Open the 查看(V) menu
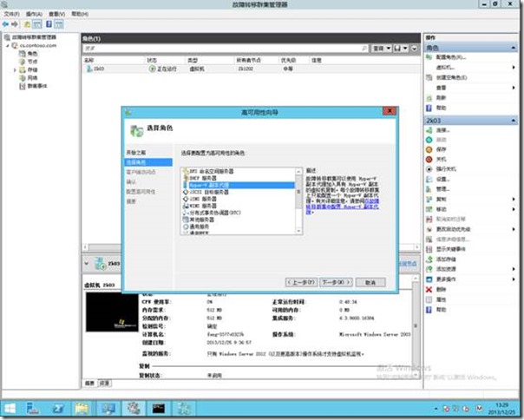The image size is (524, 420). 56,14
